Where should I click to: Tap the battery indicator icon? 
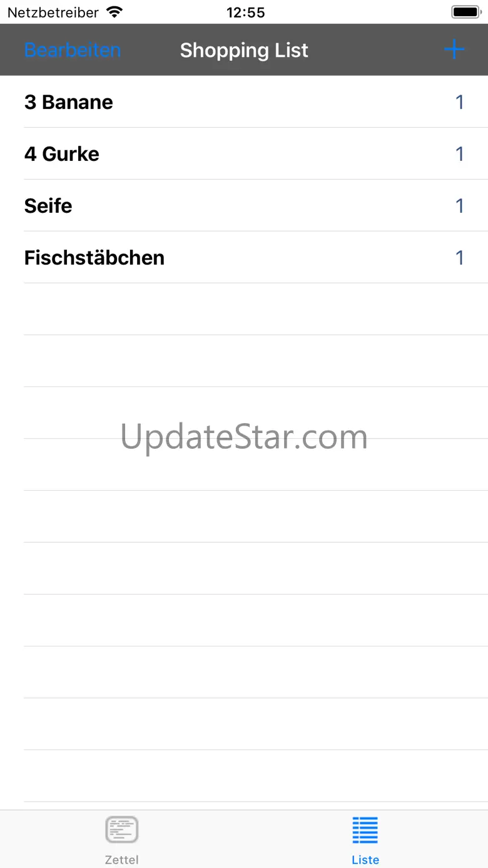tap(466, 12)
